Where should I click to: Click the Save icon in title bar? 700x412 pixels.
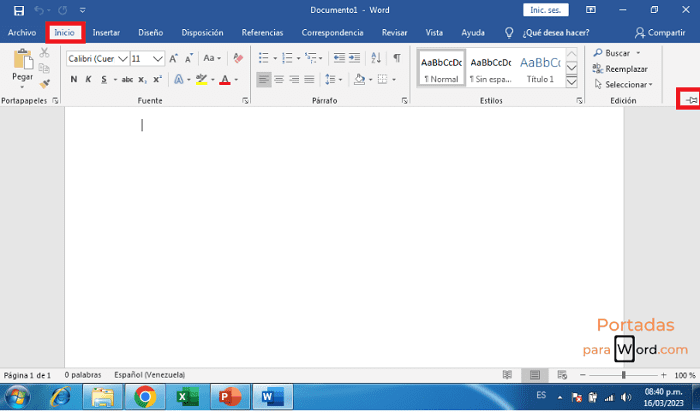[18, 10]
